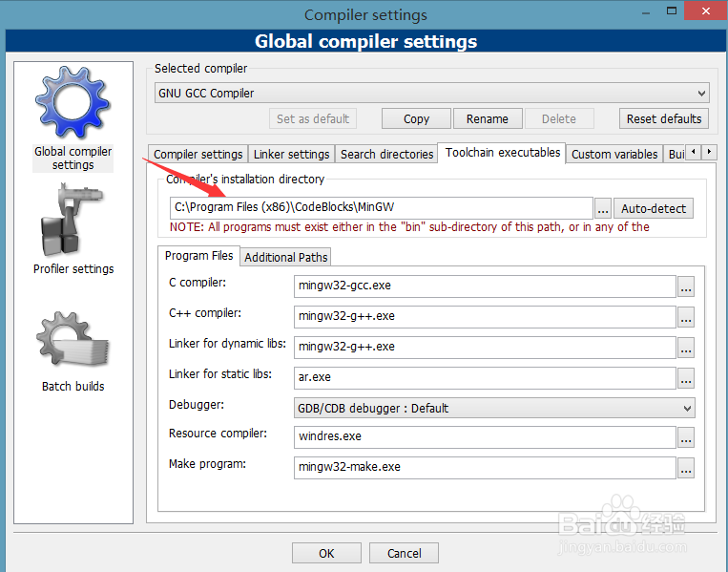Open the Selected compiler dropdown
Viewport: 728px width, 572px height.
pos(432,93)
